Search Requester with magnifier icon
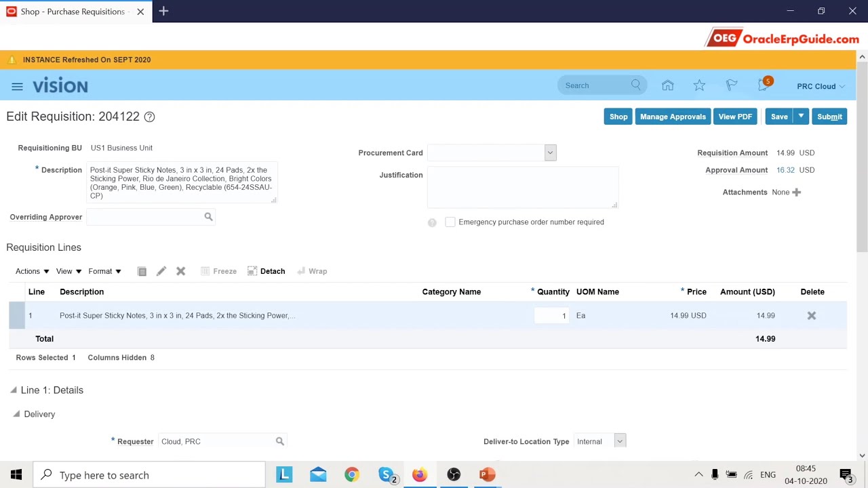 click(x=279, y=441)
